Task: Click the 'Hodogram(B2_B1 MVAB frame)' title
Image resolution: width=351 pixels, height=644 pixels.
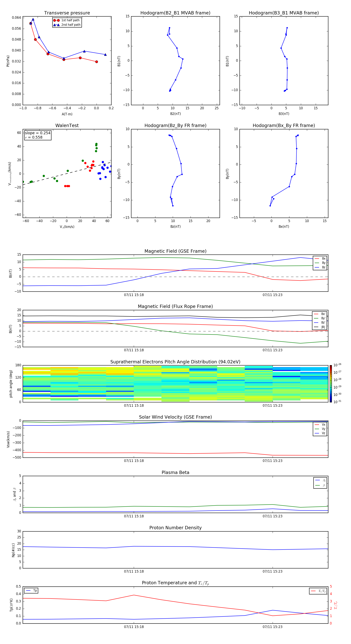Action: 175,13
